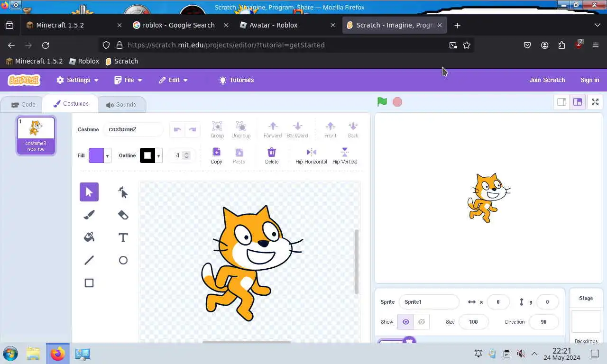Select the Reshape tool
607x364 pixels.
123,192
